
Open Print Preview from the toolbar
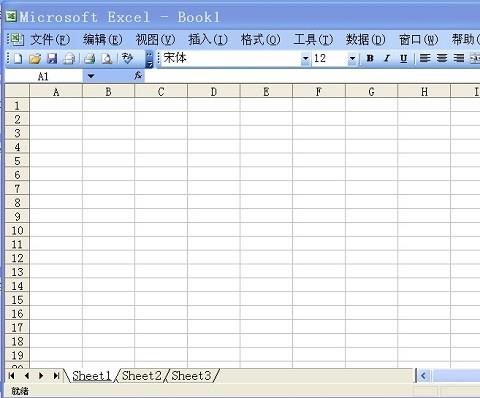[x=107, y=59]
